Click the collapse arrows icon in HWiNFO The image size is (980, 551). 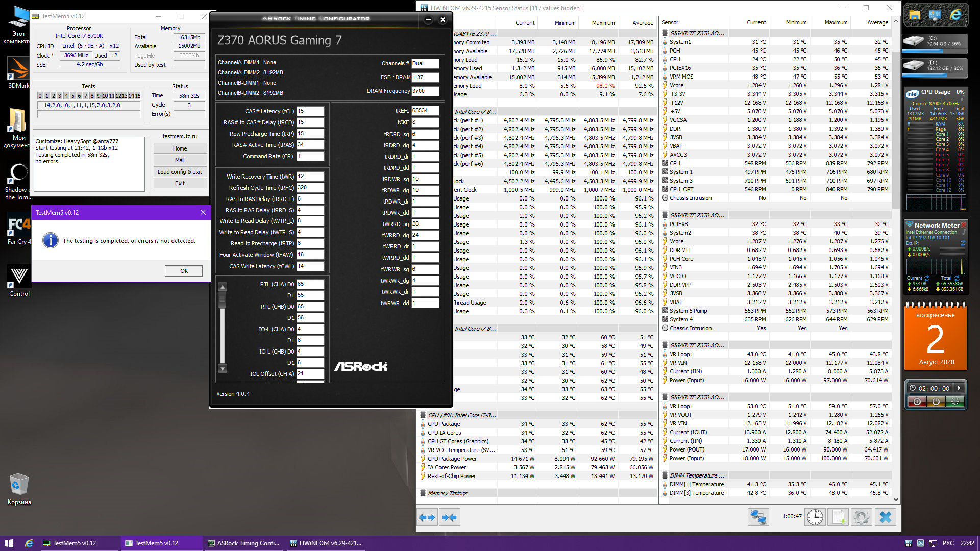[x=450, y=517]
